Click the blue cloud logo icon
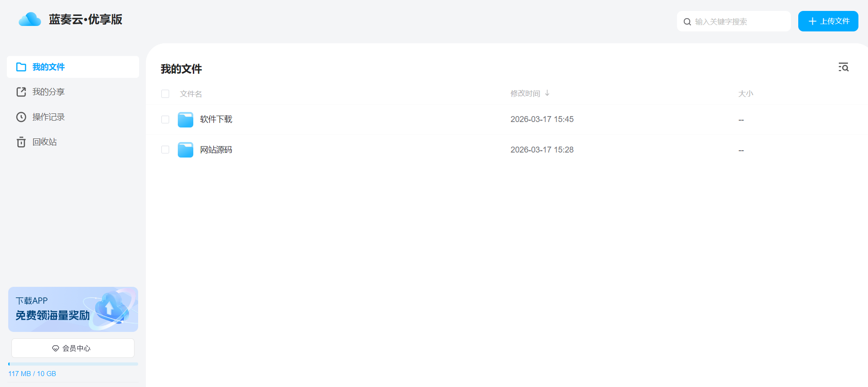 click(x=30, y=20)
